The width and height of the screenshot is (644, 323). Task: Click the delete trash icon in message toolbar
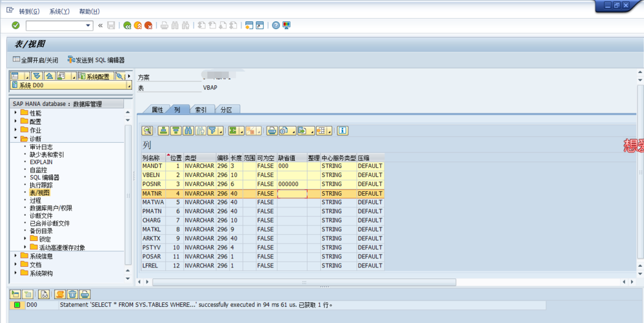(72, 294)
